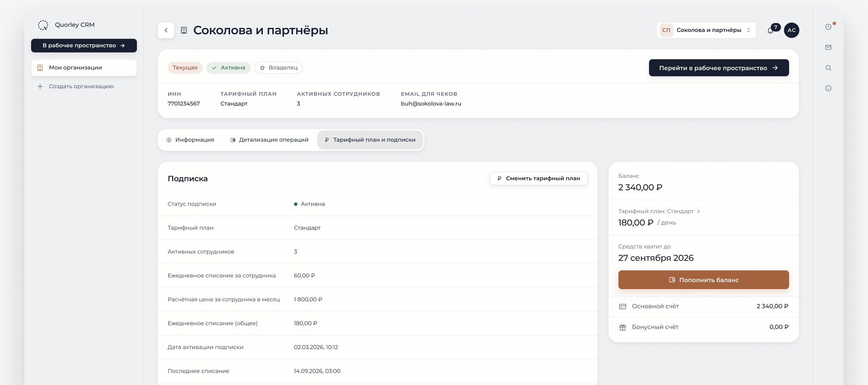Click the 60,00 ₽ per-employee charge value
The image size is (868, 385).
(x=304, y=276)
